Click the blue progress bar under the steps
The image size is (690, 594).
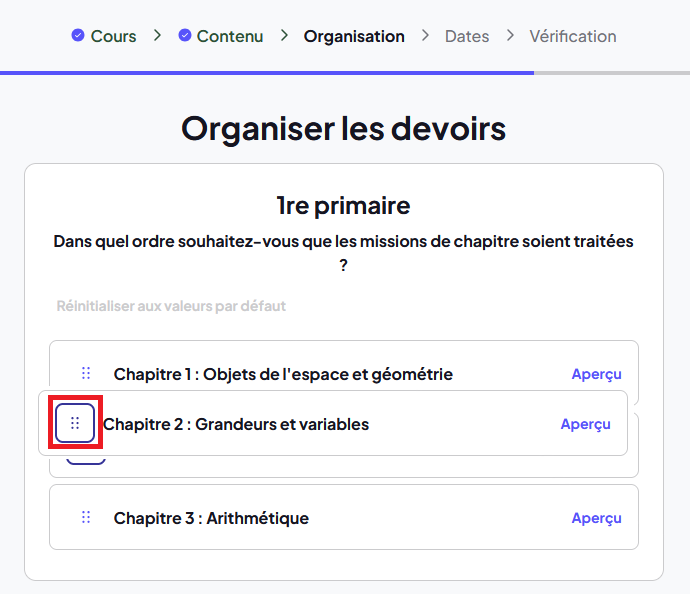tap(267, 73)
